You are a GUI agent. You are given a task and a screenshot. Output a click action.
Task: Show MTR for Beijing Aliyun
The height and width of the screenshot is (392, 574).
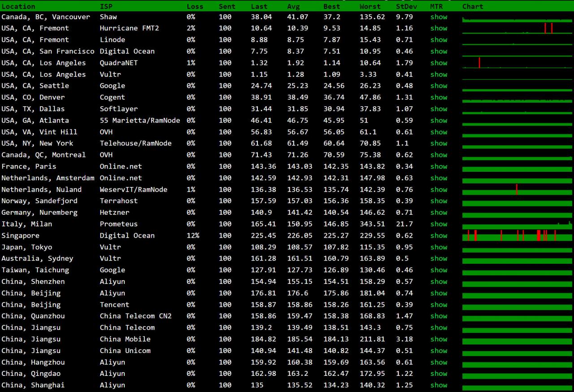[x=439, y=293]
